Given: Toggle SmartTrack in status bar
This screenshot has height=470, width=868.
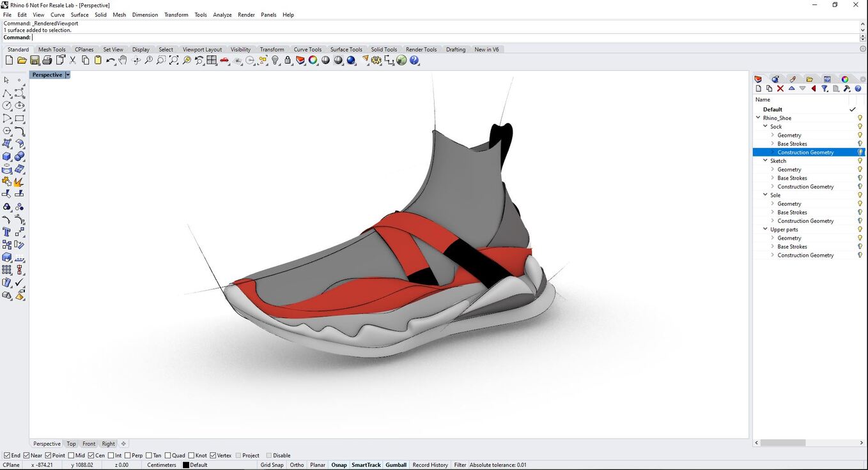Looking at the screenshot, I should coord(366,465).
